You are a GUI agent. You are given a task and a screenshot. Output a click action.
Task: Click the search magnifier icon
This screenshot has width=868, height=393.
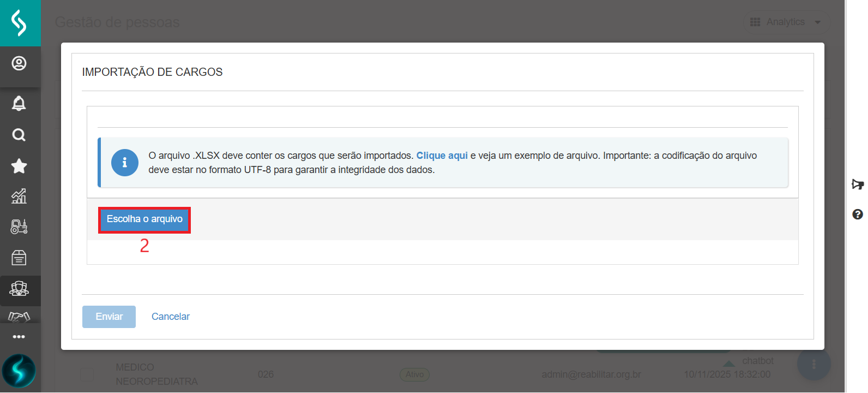click(19, 135)
